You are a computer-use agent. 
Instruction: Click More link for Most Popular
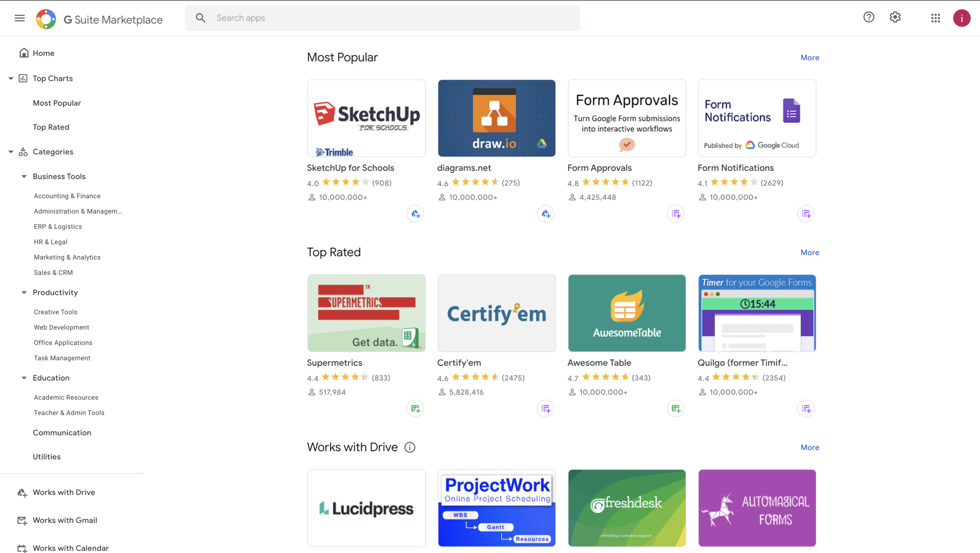(x=810, y=58)
